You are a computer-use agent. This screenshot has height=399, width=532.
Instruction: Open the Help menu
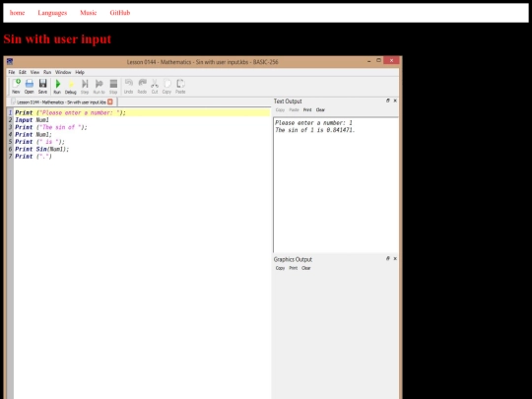point(80,72)
